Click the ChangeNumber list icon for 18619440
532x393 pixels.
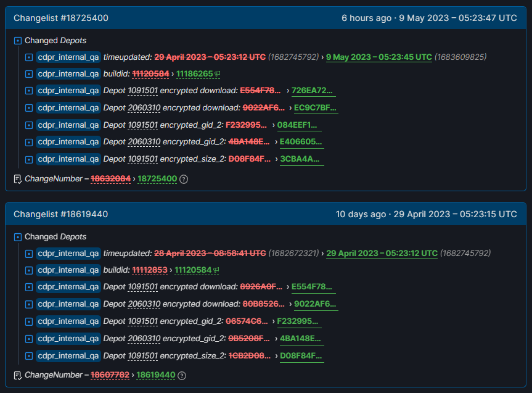(x=18, y=375)
